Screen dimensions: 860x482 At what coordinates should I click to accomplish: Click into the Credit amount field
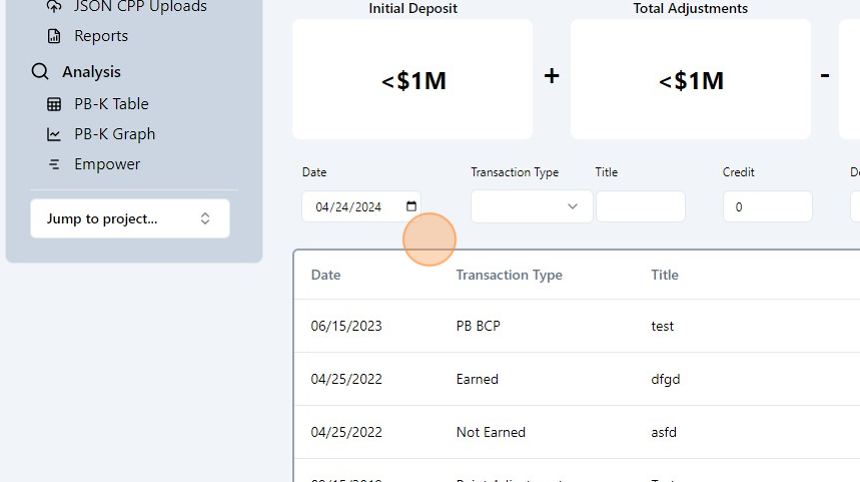click(x=767, y=207)
